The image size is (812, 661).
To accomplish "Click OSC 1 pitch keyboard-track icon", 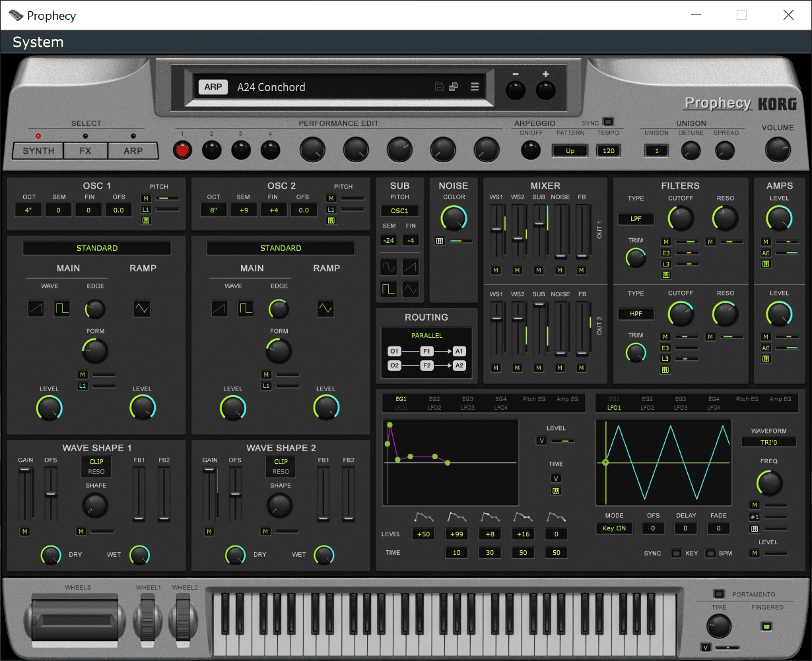I will coord(146,220).
